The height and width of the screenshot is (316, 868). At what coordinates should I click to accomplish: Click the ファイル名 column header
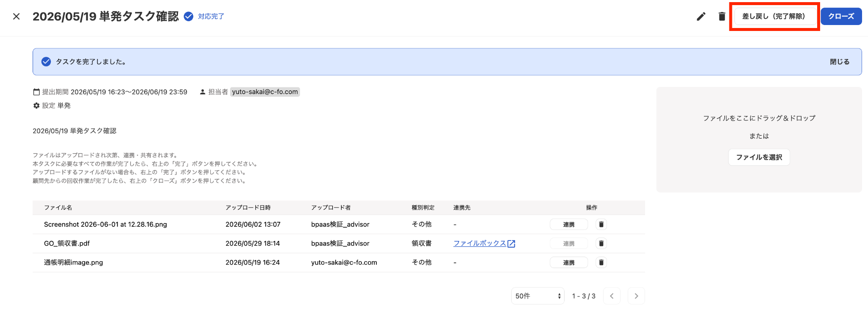(x=58, y=208)
